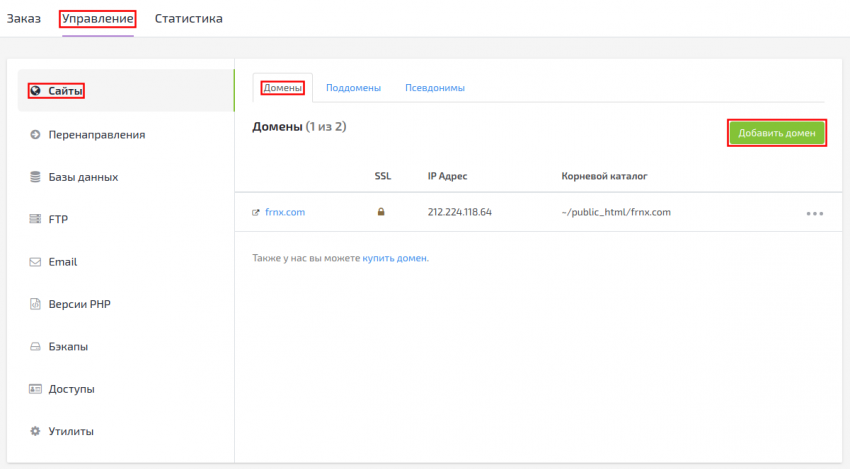850x469 pixels.
Task: Click the globe icon next to Сайты
Action: tap(35, 91)
